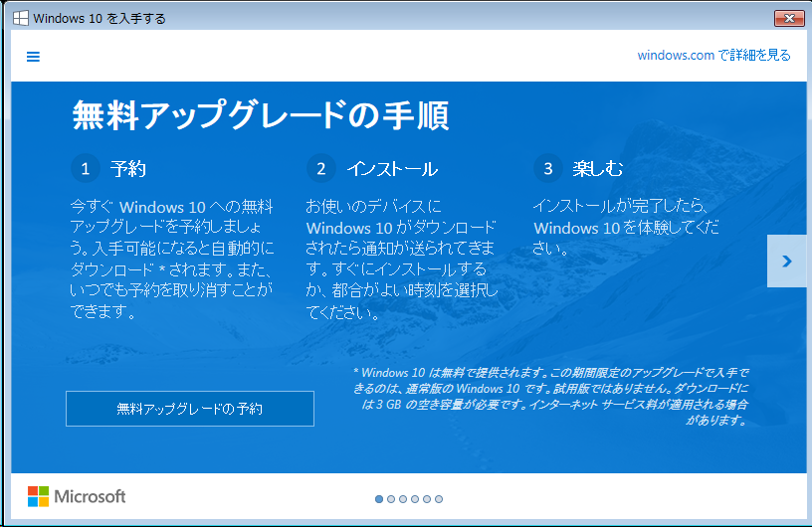Go to next slide with right chevron

tap(786, 261)
